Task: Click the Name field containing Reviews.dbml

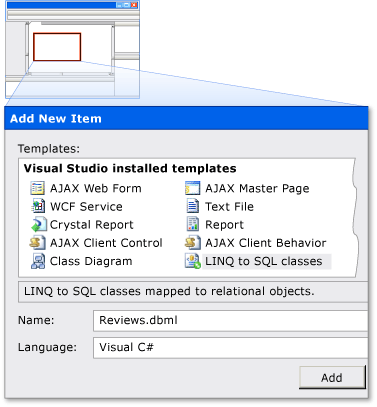Action: (230, 321)
